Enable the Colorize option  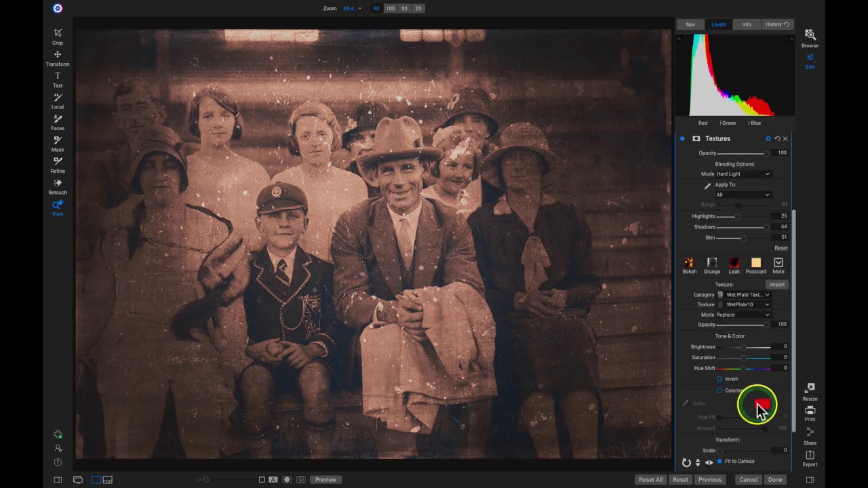719,390
